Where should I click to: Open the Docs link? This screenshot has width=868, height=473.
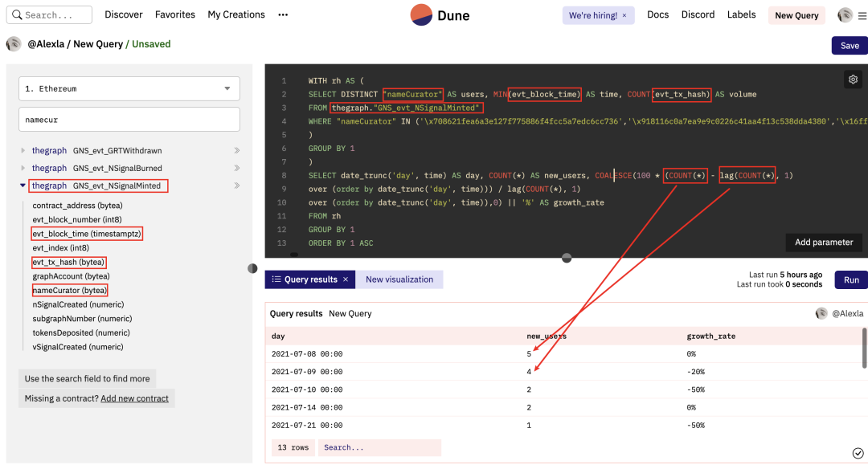[657, 15]
